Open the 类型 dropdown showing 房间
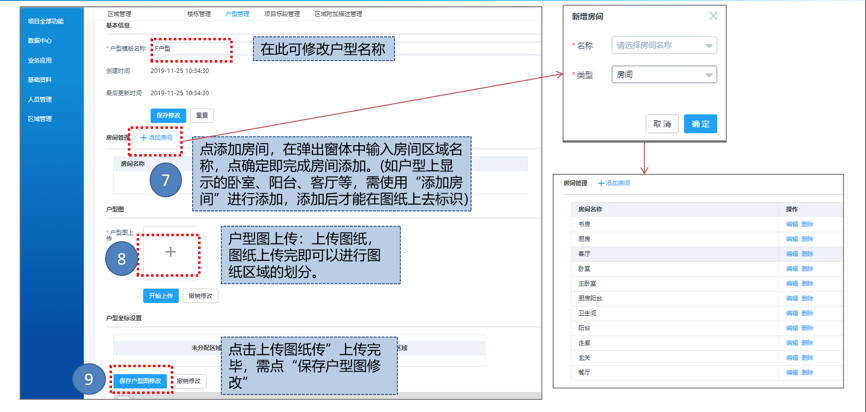 coord(664,75)
